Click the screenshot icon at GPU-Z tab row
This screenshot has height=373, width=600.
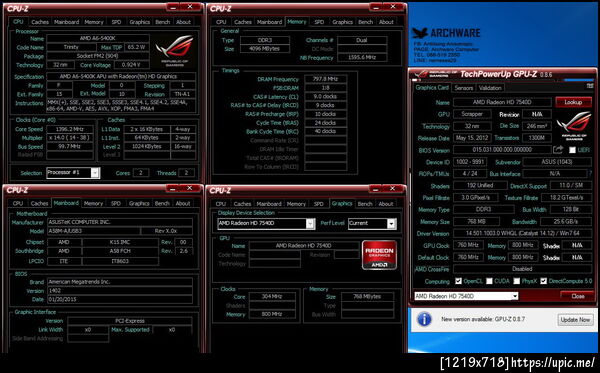point(589,87)
